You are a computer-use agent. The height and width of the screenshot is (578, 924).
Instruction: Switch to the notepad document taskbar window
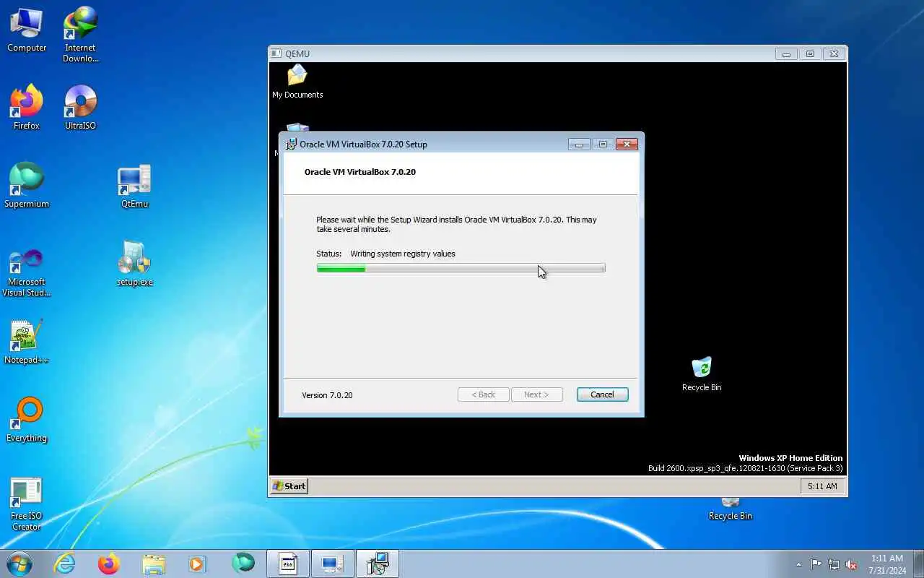(x=288, y=564)
